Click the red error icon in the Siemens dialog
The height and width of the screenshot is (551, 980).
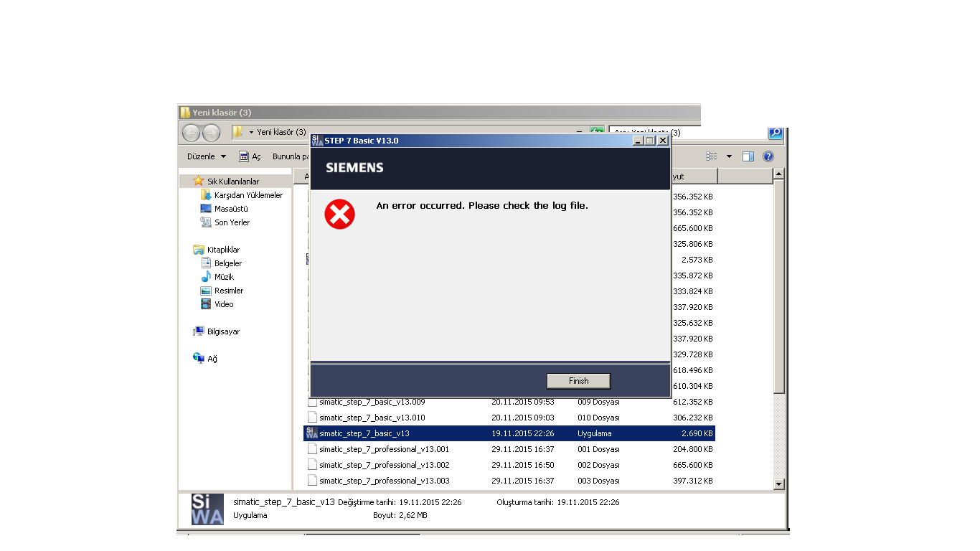[339, 214]
